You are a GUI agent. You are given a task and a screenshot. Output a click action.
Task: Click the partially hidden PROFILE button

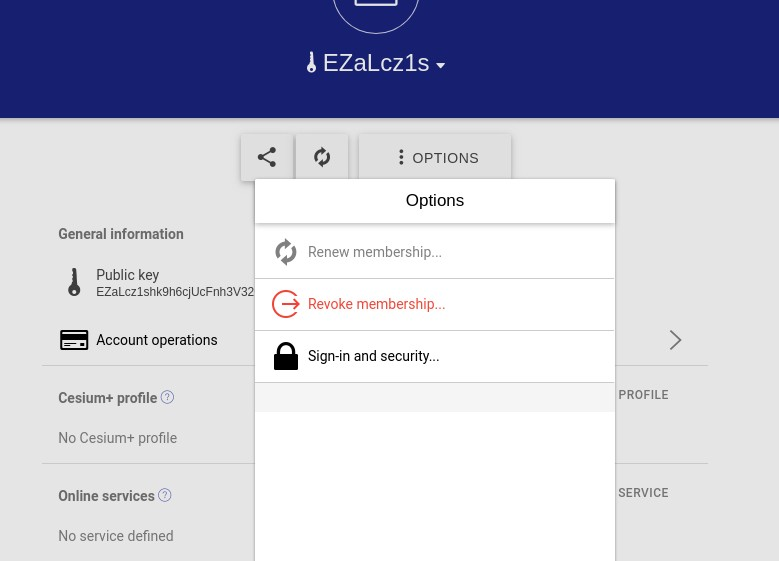[643, 395]
